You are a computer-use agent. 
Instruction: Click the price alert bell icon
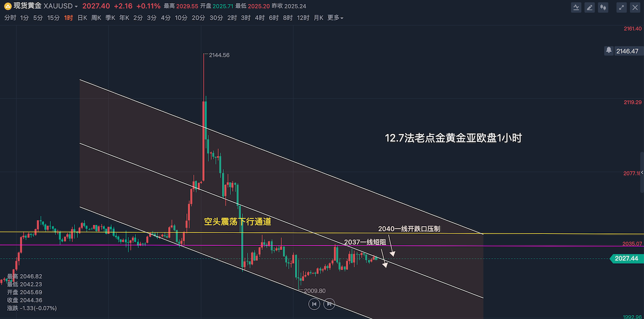pyautogui.click(x=609, y=51)
